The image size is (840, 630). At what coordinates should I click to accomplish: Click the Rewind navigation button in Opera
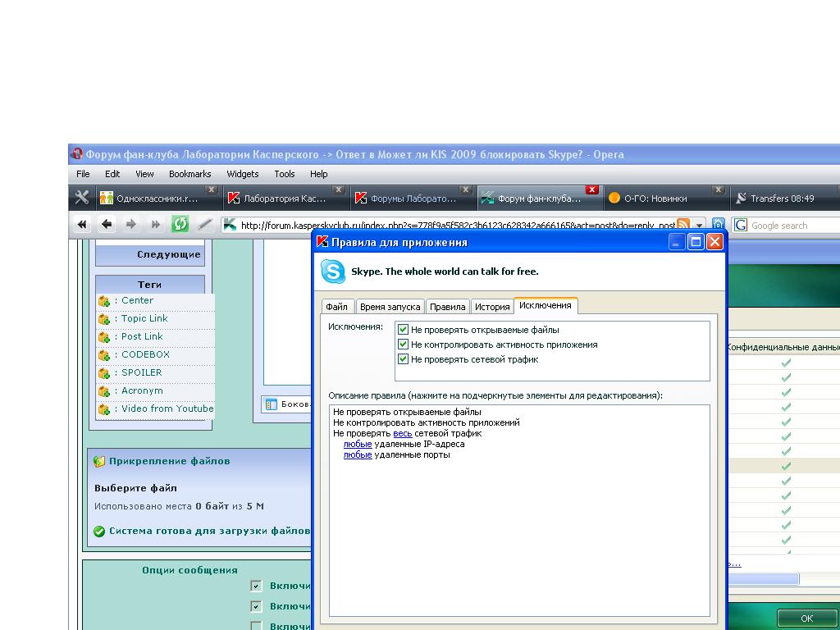82,225
